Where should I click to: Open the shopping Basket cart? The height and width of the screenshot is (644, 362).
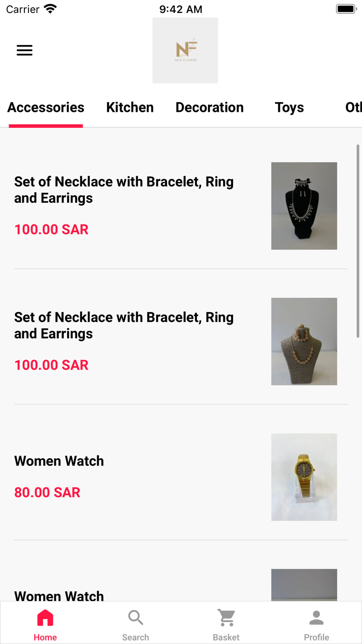pyautogui.click(x=226, y=625)
